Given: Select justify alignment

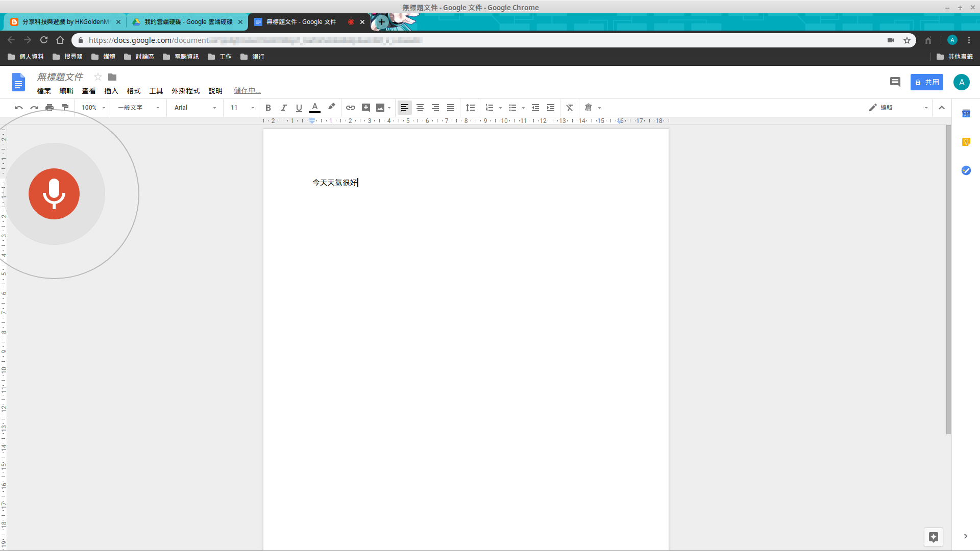Looking at the screenshot, I should pos(451,108).
